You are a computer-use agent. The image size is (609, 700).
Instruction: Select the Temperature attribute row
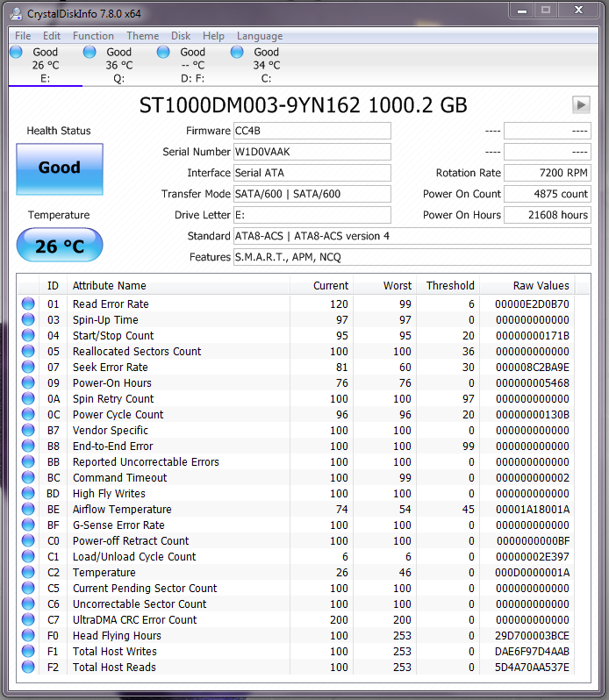click(x=297, y=572)
